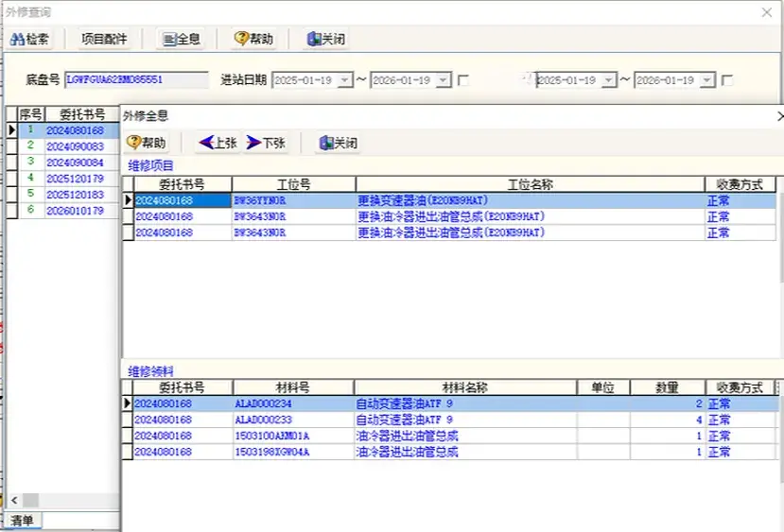Click the 工位名称 column header
Image resolution: width=784 pixels, height=532 pixels.
tap(530, 184)
